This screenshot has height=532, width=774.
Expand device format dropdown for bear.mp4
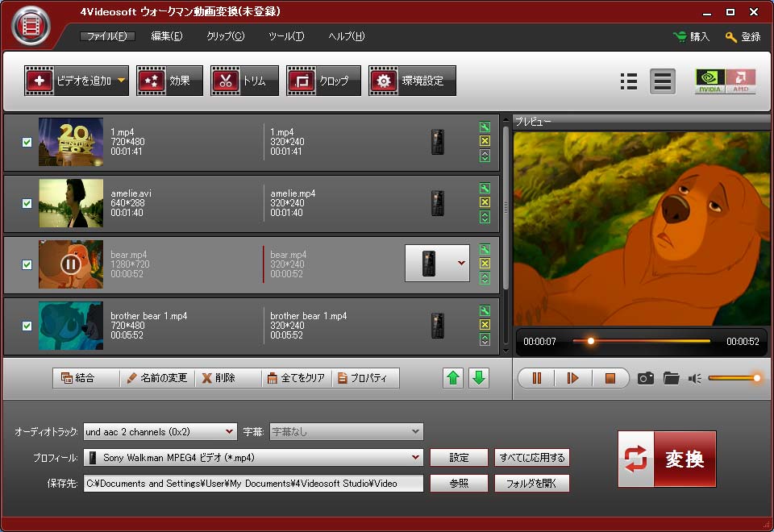click(x=460, y=263)
